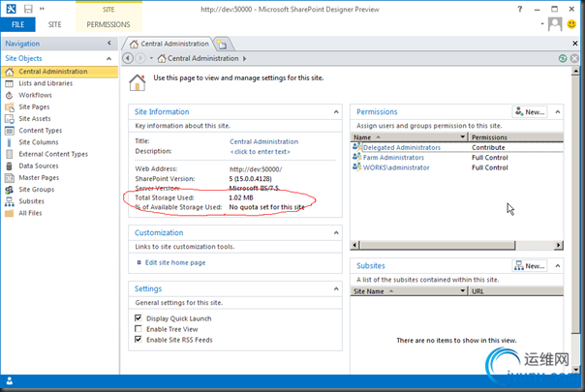Click the description 'click to enter text'

pyautogui.click(x=260, y=152)
